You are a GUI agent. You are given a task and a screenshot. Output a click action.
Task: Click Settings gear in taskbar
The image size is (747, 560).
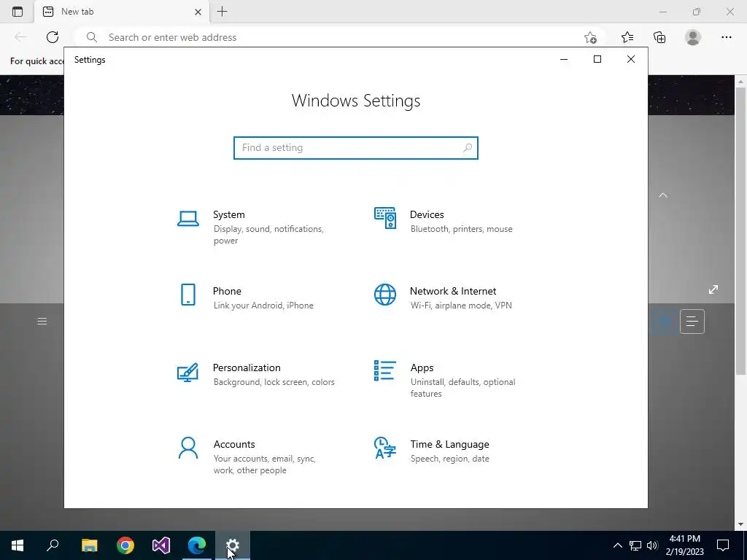pos(233,545)
